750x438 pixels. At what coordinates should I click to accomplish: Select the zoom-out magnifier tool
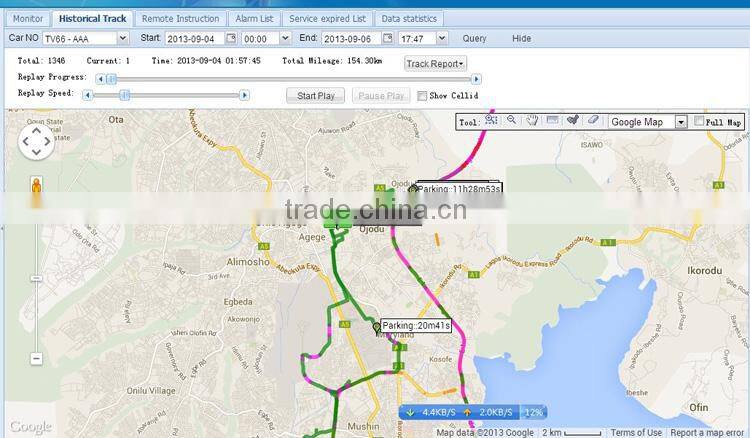pyautogui.click(x=511, y=121)
